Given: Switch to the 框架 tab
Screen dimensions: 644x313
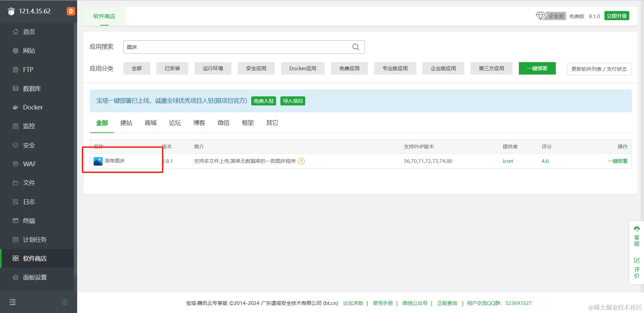Looking at the screenshot, I should (248, 123).
